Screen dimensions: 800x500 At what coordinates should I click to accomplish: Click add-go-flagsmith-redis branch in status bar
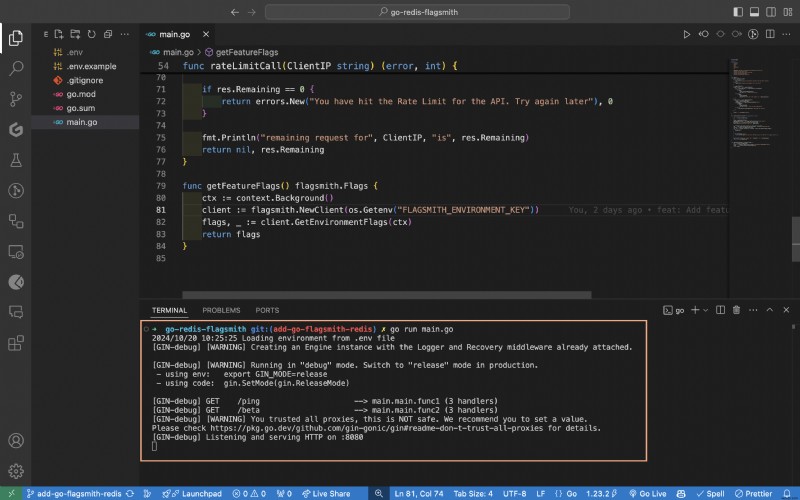click(x=73, y=493)
